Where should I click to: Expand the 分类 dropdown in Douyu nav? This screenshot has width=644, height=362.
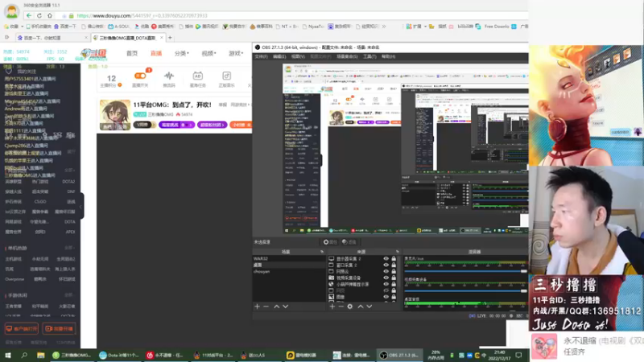(x=182, y=53)
